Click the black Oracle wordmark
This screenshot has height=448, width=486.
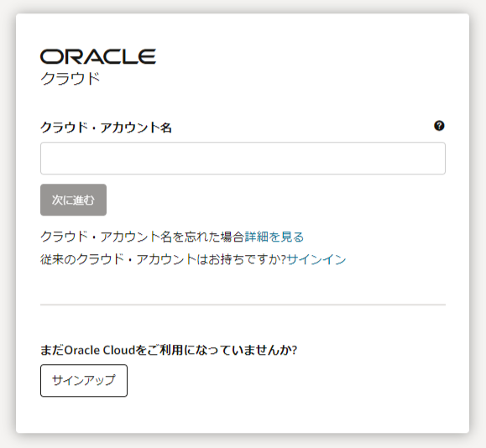point(98,56)
